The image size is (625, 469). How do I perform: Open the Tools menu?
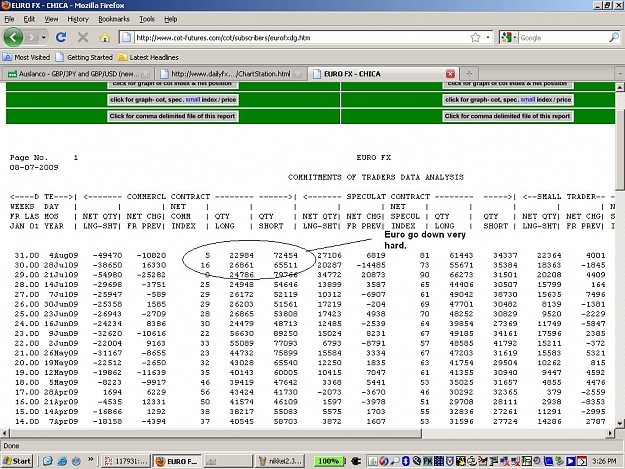click(147, 19)
